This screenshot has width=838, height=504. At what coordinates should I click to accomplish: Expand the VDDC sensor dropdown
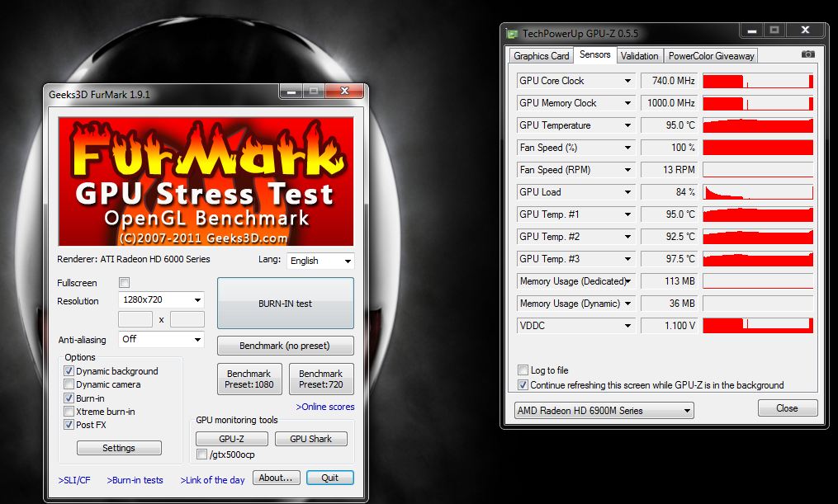point(628,326)
